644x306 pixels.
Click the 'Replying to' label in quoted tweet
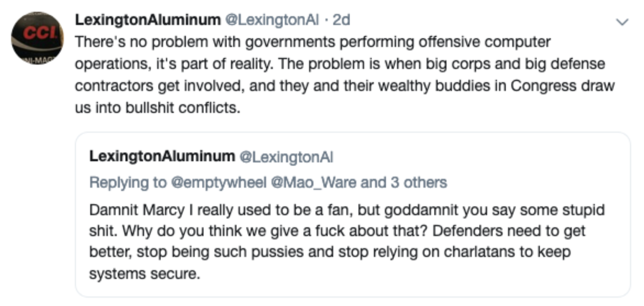127,182
